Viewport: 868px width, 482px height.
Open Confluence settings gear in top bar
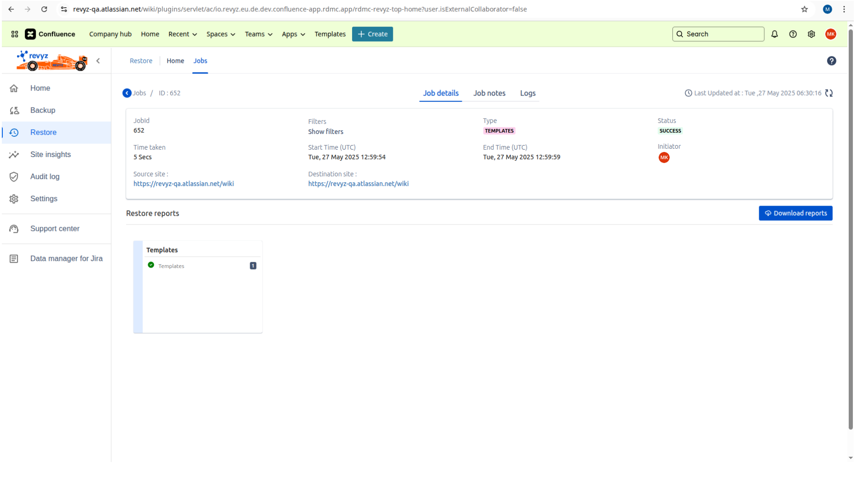(811, 34)
